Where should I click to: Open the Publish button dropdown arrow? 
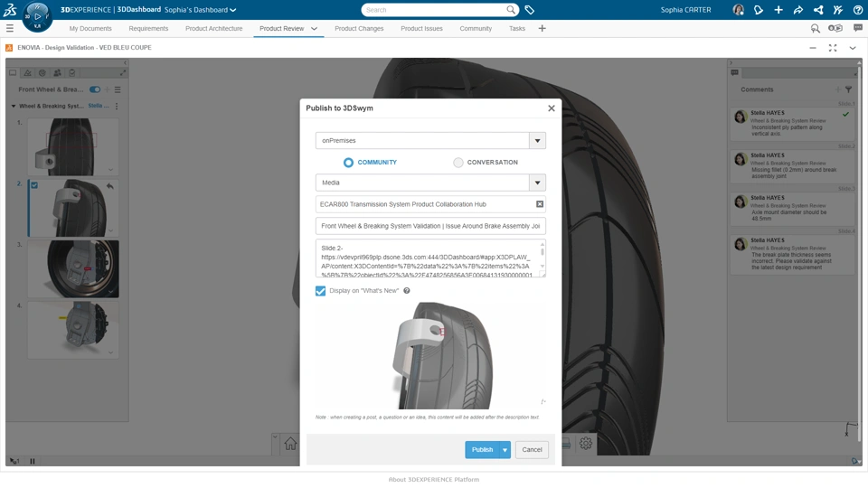505,450
